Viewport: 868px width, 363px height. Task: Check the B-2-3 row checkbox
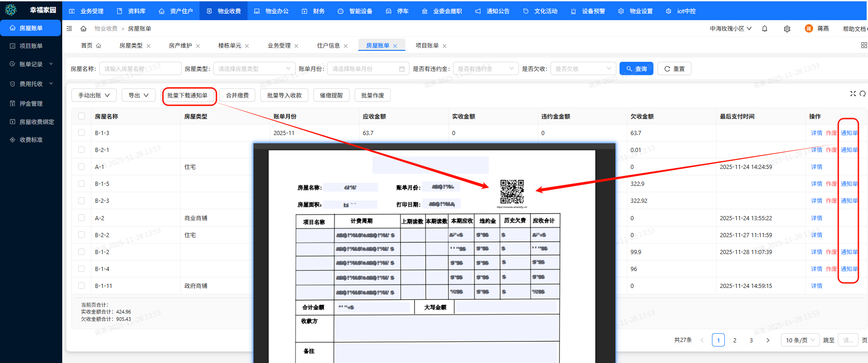pos(81,200)
